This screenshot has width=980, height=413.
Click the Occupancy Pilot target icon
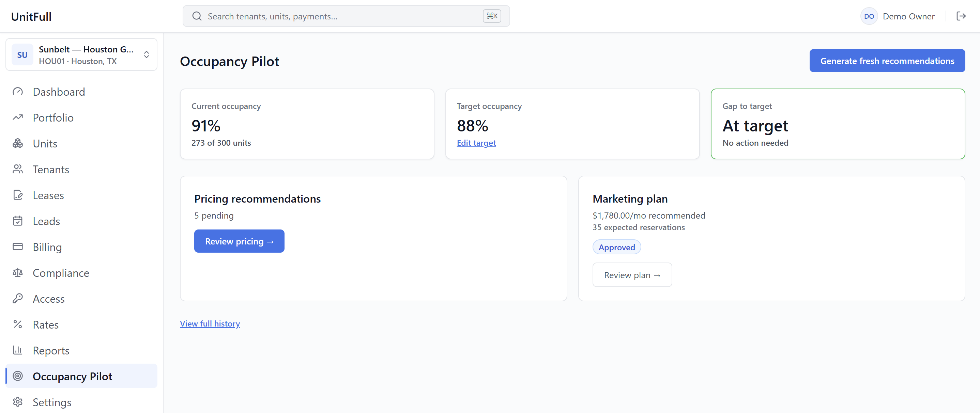[x=18, y=376]
